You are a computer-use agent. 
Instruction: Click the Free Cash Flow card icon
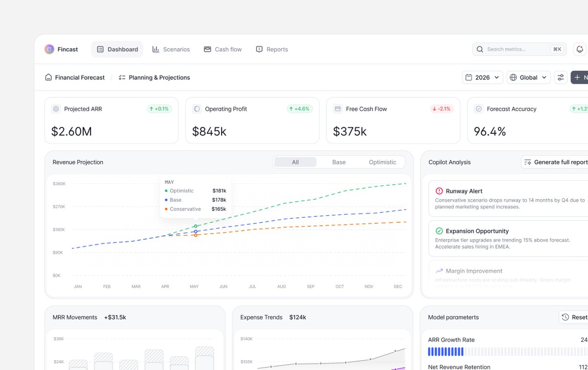pyautogui.click(x=338, y=109)
